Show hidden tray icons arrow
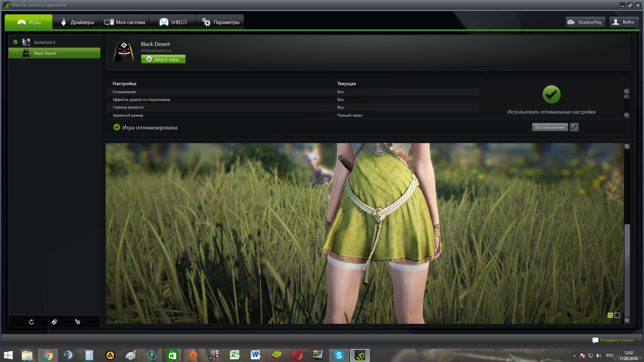Viewport: 644px width, 362px height. point(574,356)
